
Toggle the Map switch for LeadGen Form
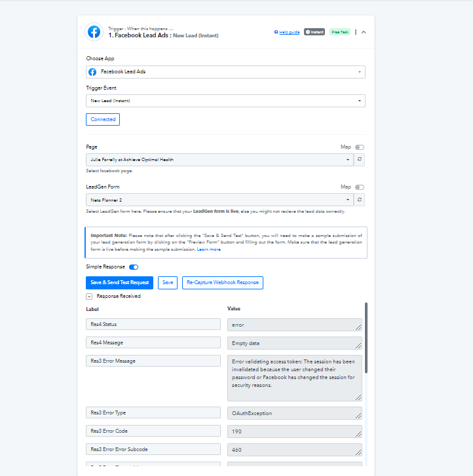coord(360,187)
